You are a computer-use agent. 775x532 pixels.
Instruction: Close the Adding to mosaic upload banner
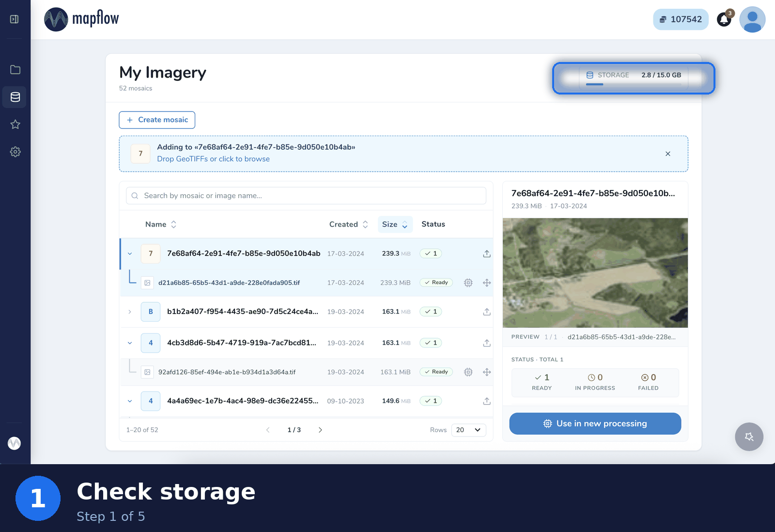click(x=668, y=154)
